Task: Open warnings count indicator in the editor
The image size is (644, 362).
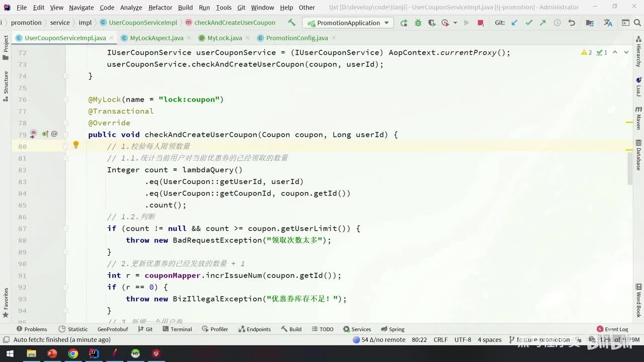Action: coord(587,52)
